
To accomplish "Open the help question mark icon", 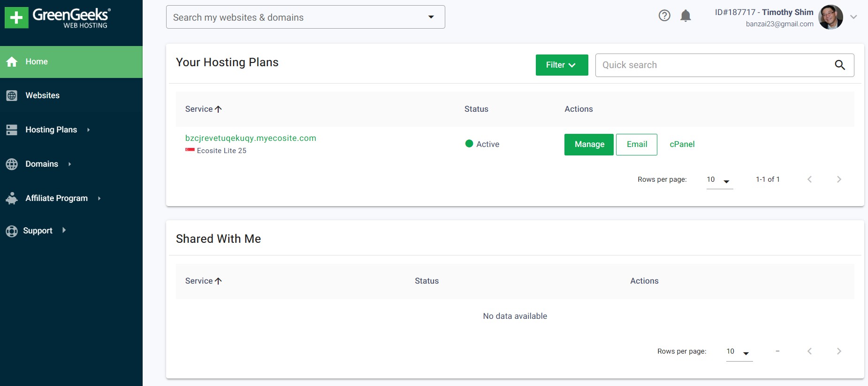I will click(664, 16).
